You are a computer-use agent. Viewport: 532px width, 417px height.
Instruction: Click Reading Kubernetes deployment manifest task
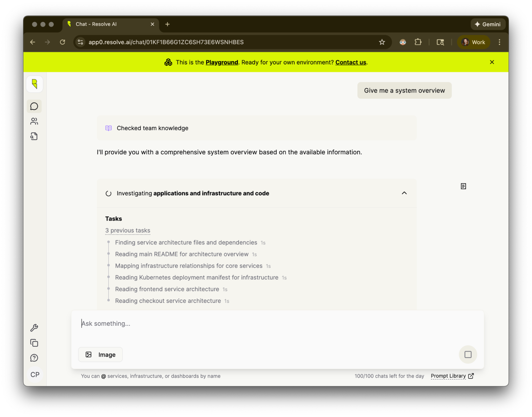click(197, 278)
